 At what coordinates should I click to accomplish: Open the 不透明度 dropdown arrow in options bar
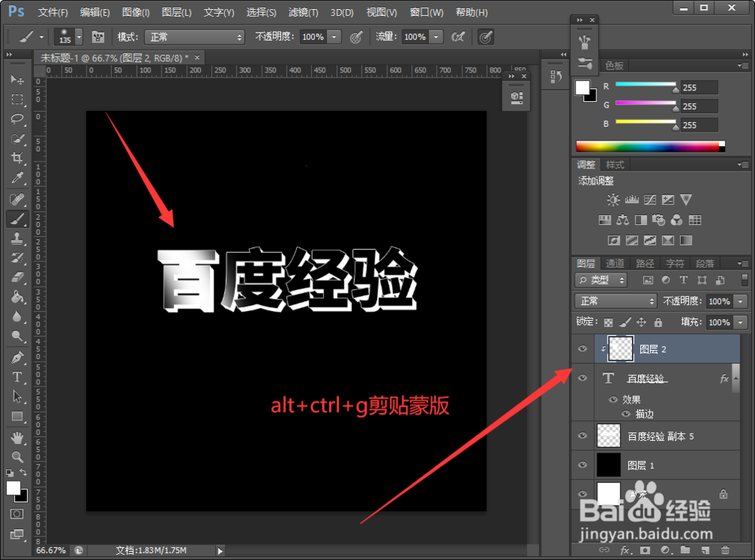pos(334,37)
